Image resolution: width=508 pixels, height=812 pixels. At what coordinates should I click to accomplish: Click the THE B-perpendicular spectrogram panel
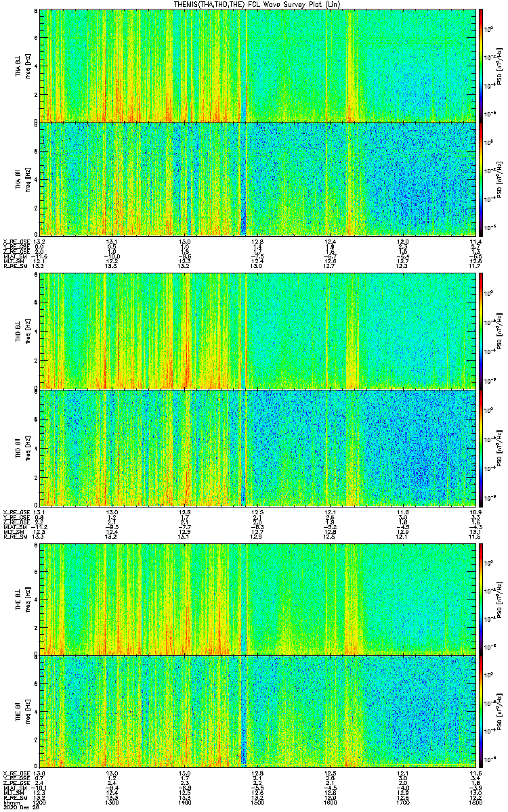(x=259, y=598)
